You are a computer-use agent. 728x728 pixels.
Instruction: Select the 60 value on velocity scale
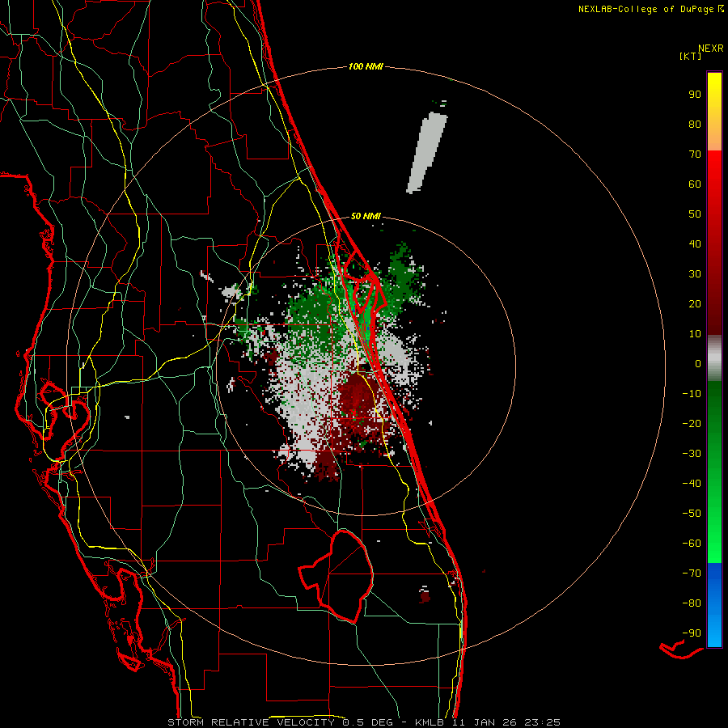695,184
